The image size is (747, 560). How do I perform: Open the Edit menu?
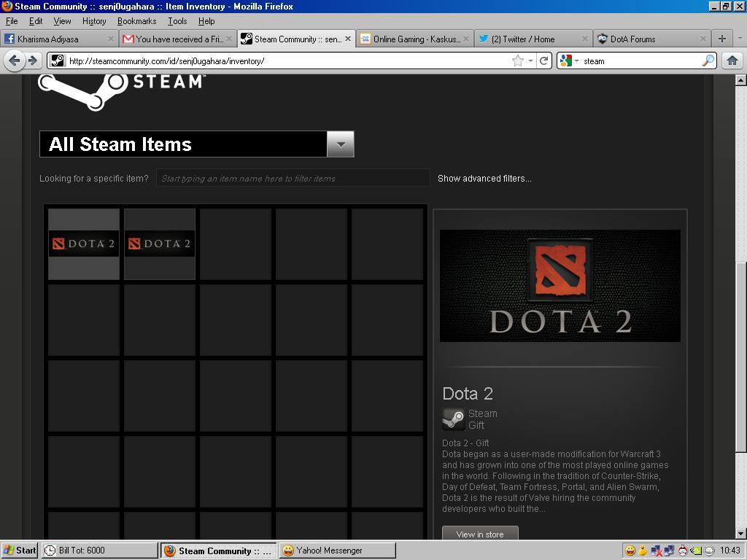coord(36,21)
